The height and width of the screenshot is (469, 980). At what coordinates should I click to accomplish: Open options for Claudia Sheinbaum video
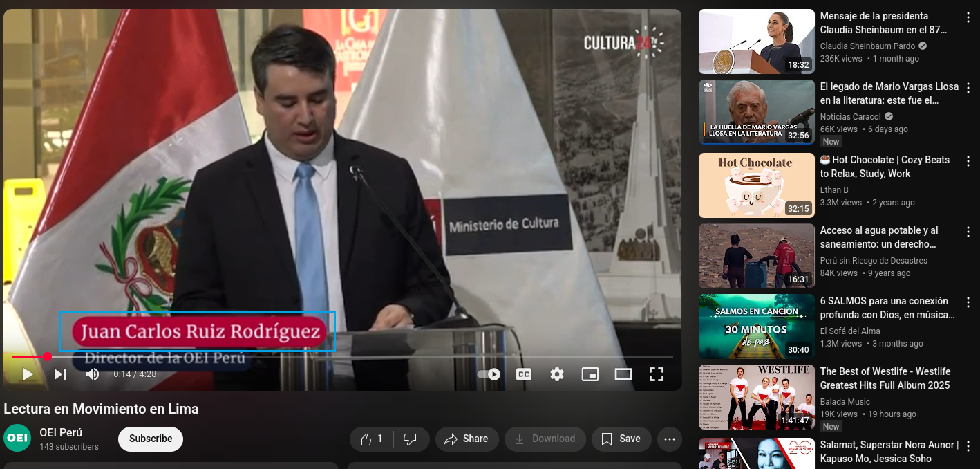(968, 19)
